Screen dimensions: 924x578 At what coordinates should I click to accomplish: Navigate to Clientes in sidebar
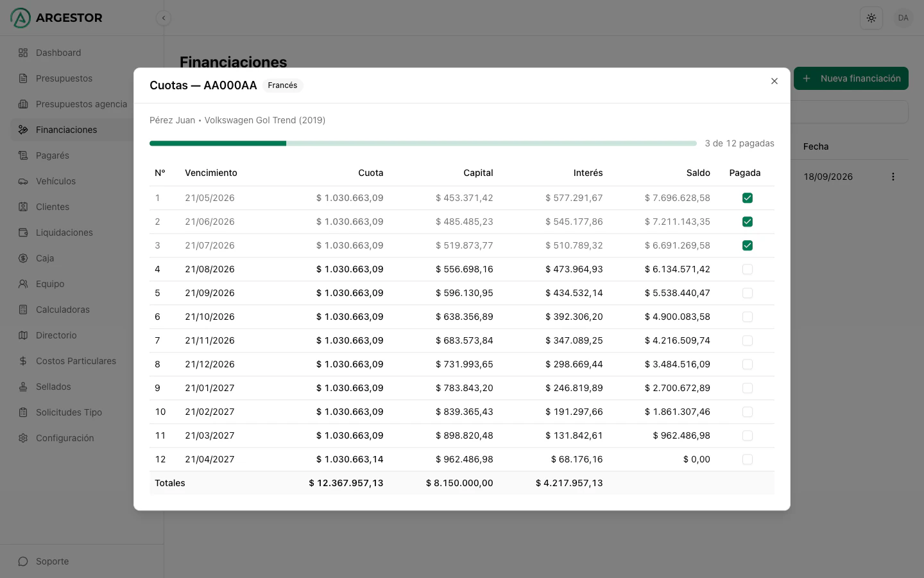pos(72,207)
